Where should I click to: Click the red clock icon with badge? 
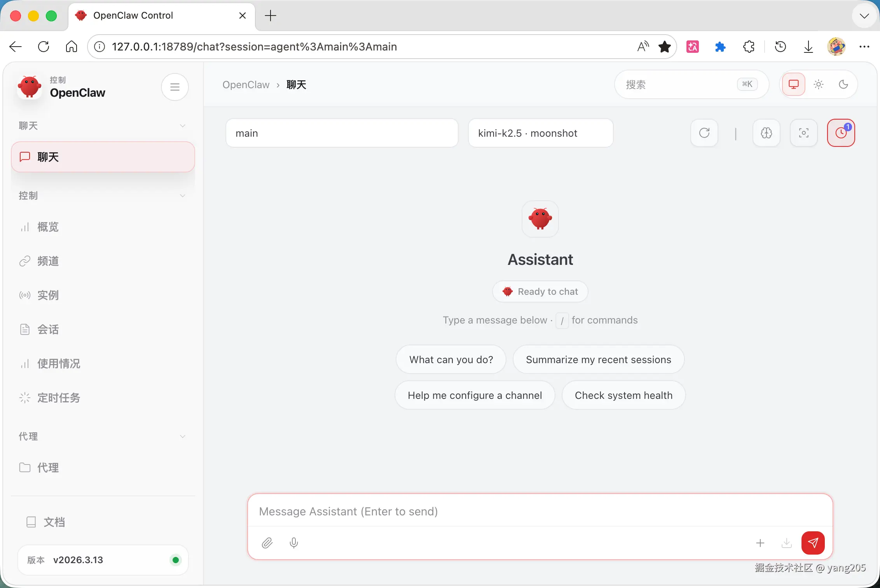point(841,133)
